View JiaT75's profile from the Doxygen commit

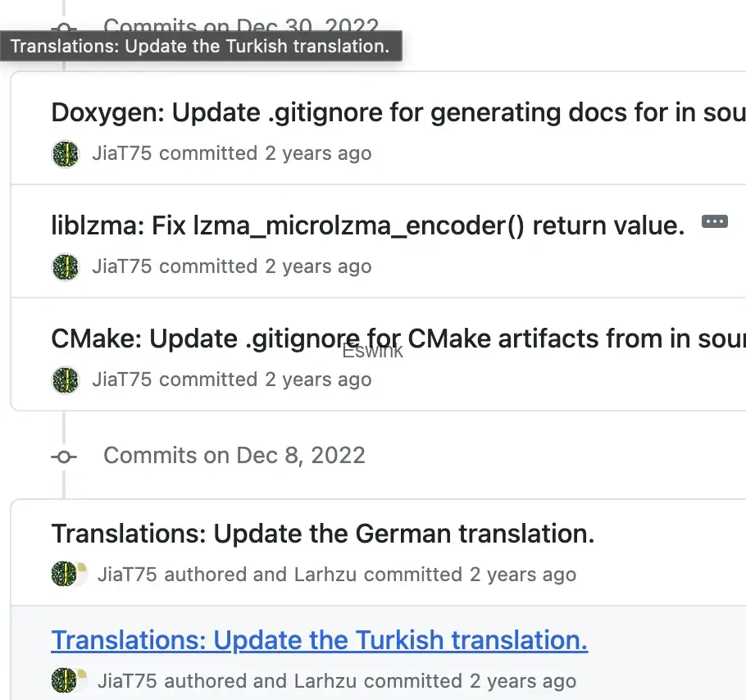[x=122, y=153]
